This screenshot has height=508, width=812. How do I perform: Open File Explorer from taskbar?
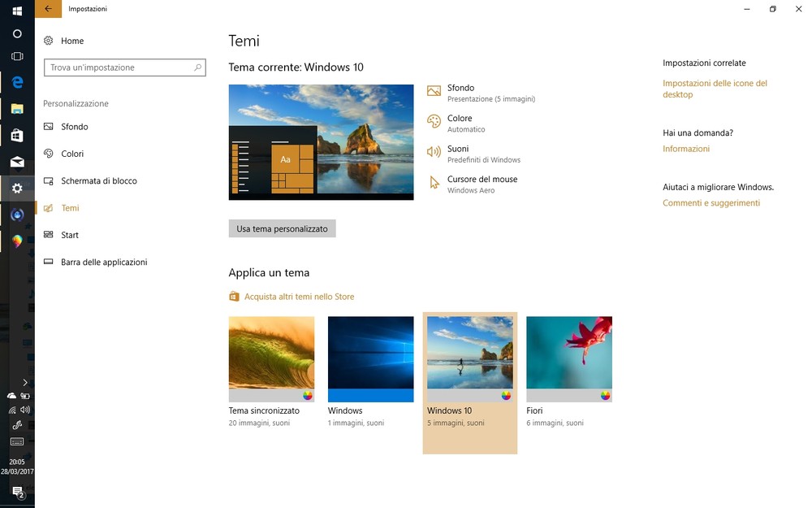click(x=17, y=108)
